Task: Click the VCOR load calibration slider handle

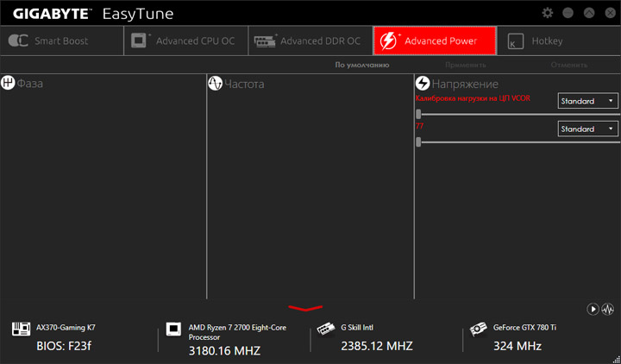Action: pyautogui.click(x=418, y=114)
